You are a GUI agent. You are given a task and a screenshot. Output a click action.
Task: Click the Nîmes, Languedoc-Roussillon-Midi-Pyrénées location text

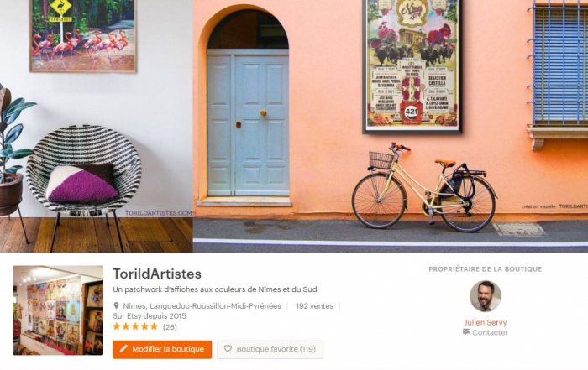pos(202,306)
